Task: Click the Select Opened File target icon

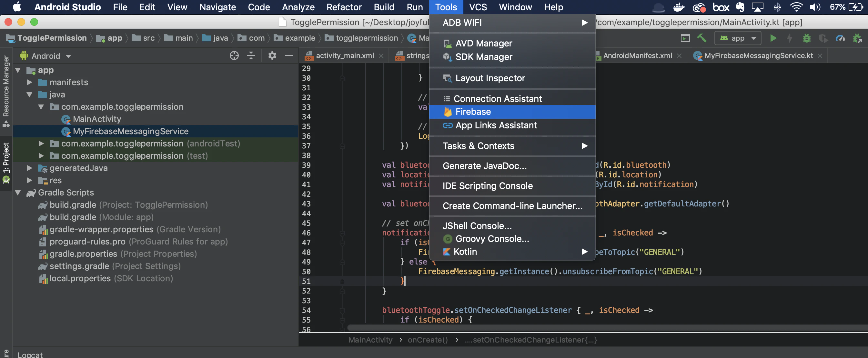Action: [x=234, y=55]
